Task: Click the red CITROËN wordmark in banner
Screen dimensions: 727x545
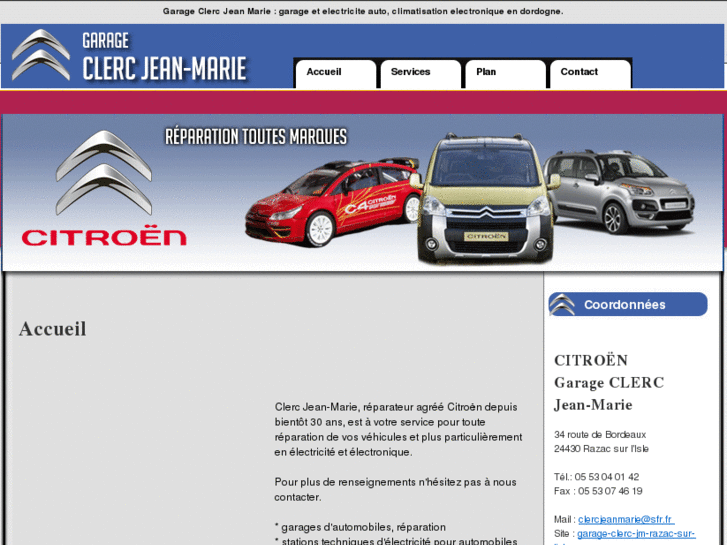Action: [104, 236]
